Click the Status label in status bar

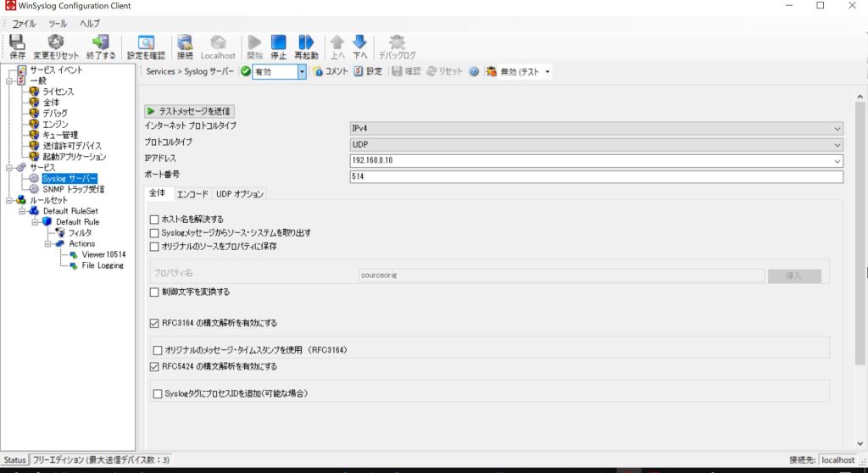pos(14,459)
